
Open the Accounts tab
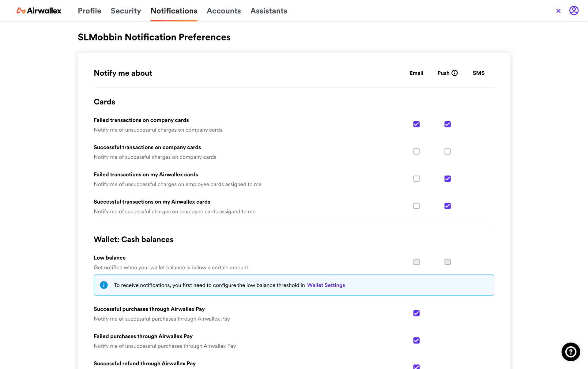(224, 11)
